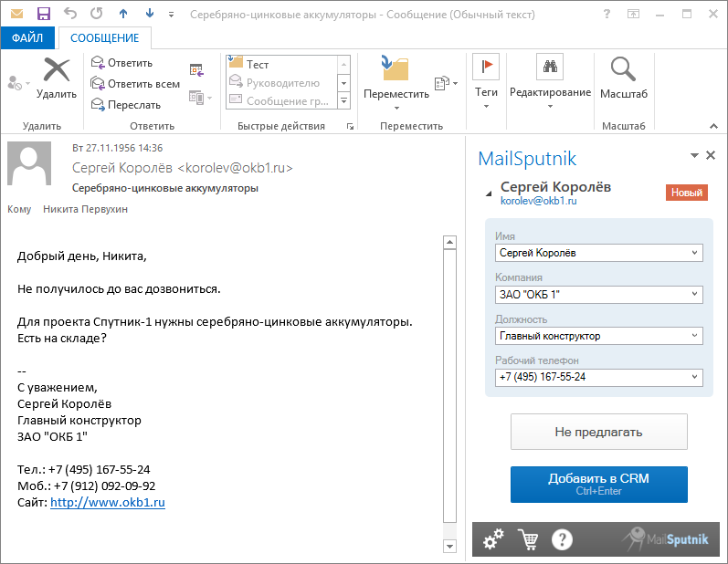The width and height of the screenshot is (728, 564).
Task: Open quick access toolbar customize dropdown
Action: (172, 15)
